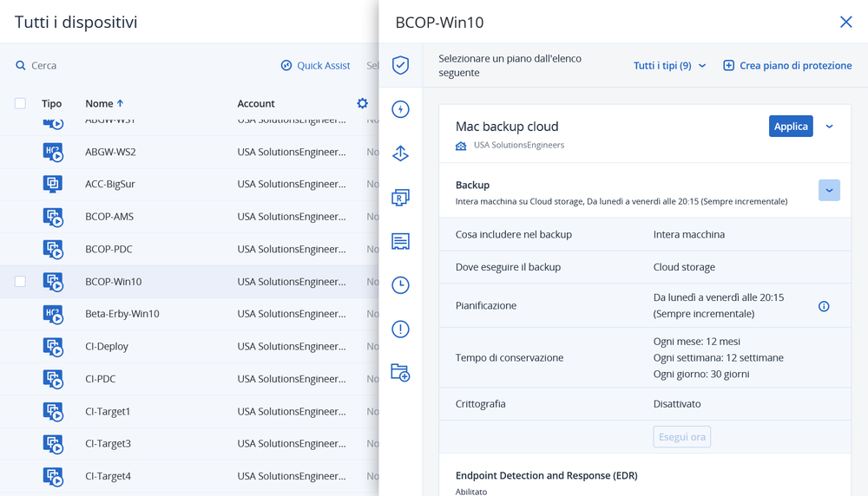Open the alerts exclamation icon
The image size is (868, 496).
pos(400,330)
